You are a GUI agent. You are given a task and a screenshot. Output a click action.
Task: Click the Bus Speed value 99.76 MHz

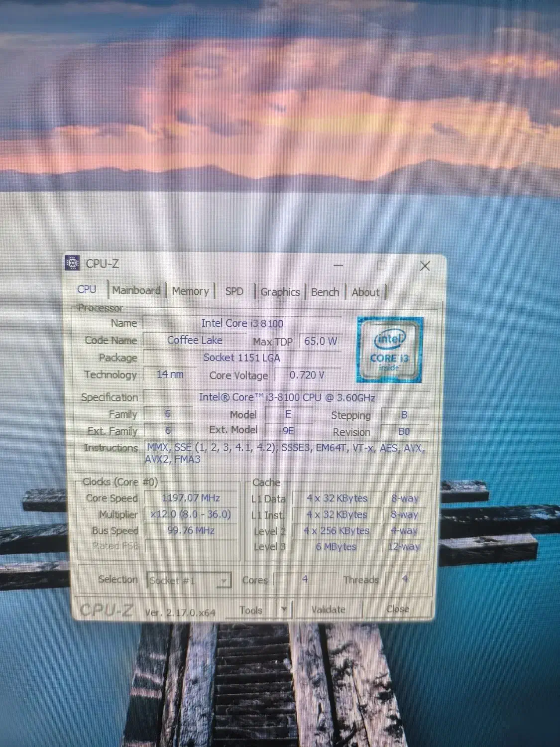coord(191,530)
